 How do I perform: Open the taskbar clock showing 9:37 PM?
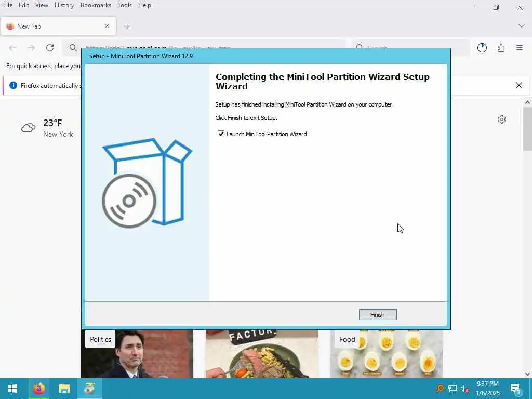tap(488, 389)
